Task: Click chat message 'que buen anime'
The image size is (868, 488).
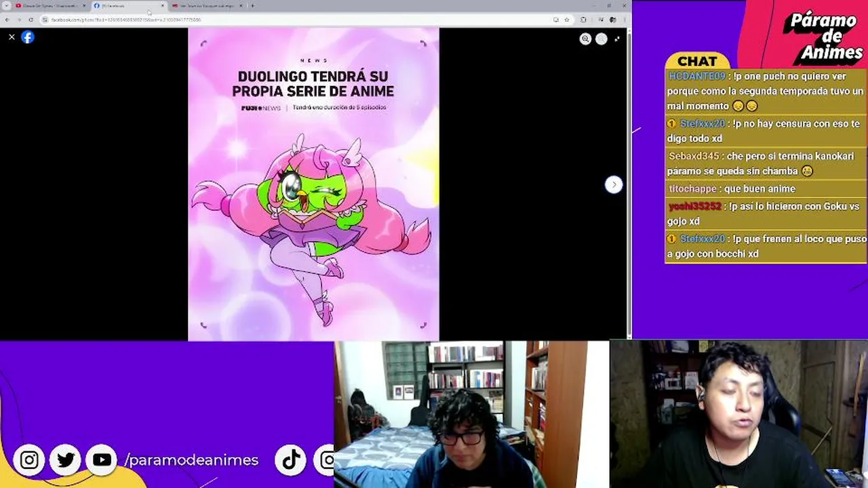Action: point(759,189)
